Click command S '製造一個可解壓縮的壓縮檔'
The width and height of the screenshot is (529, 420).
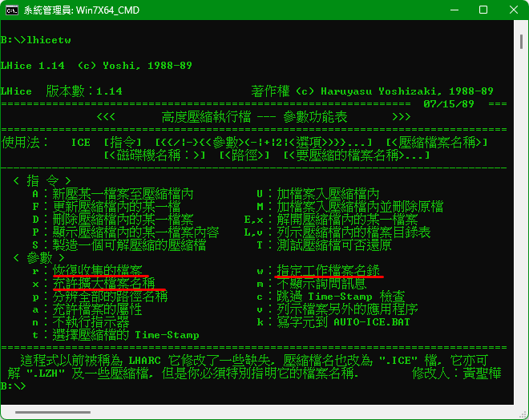[129, 245]
